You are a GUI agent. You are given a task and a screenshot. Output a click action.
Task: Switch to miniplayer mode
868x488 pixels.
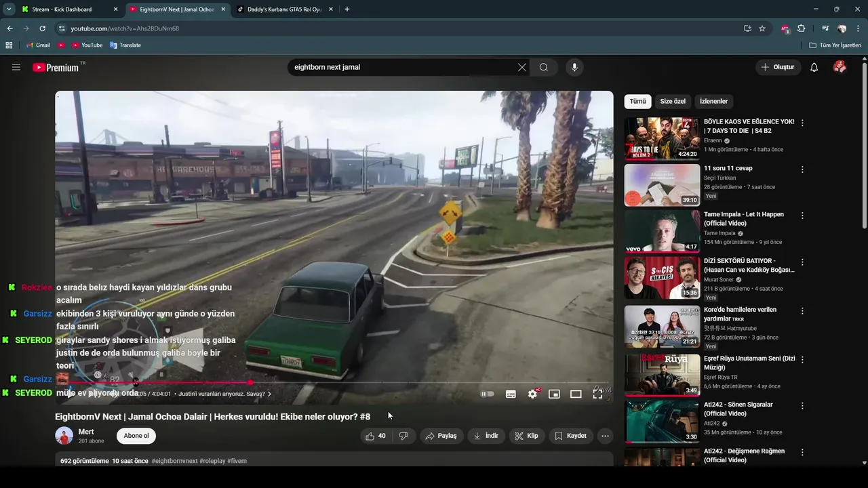click(x=554, y=394)
